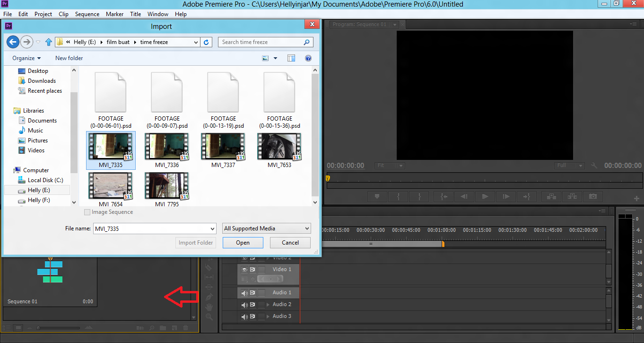Open the Organize dropdown menu
Screen dimensions: 644x343
coord(26,58)
